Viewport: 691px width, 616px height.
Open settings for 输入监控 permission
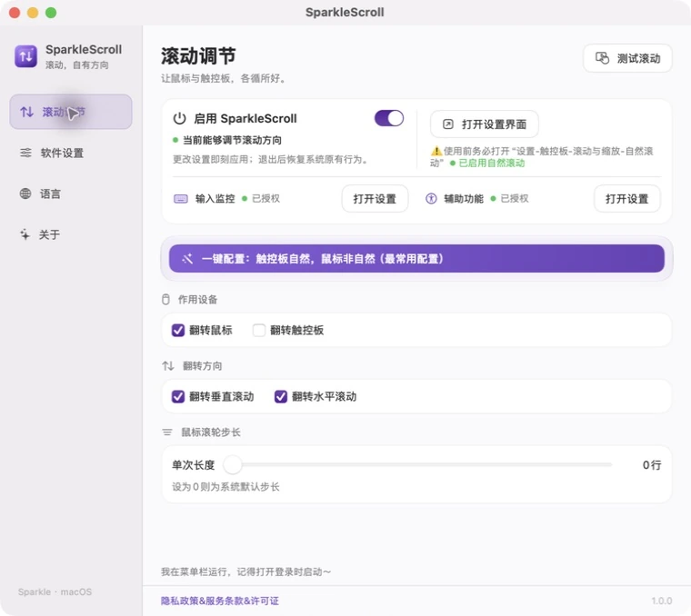(x=375, y=199)
